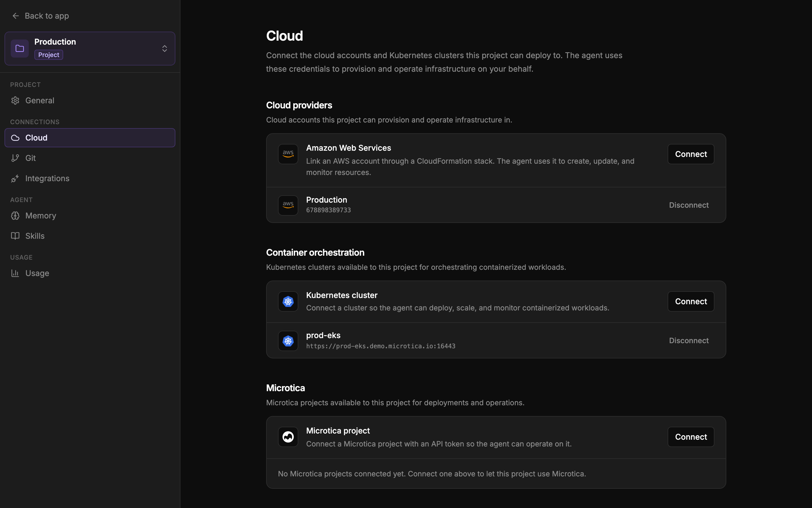Click the AWS logo beside Amazon Web Services
This screenshot has height=508, width=812.
288,154
